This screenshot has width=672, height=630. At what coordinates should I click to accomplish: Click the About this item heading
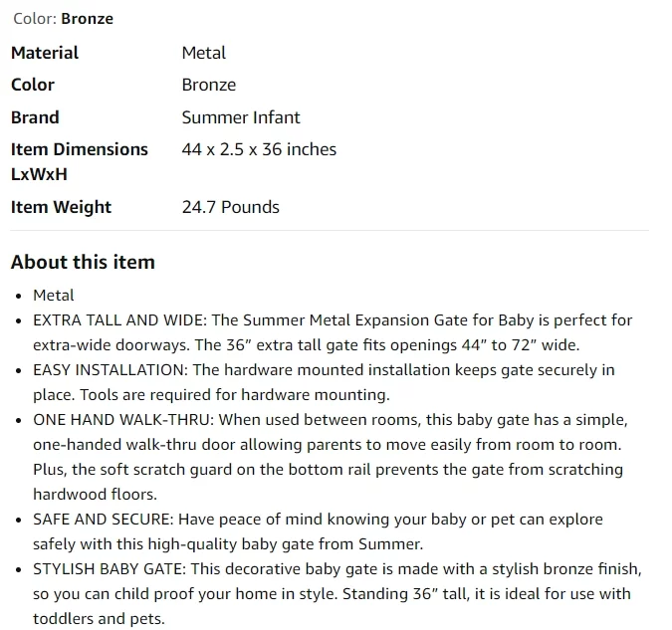[83, 263]
